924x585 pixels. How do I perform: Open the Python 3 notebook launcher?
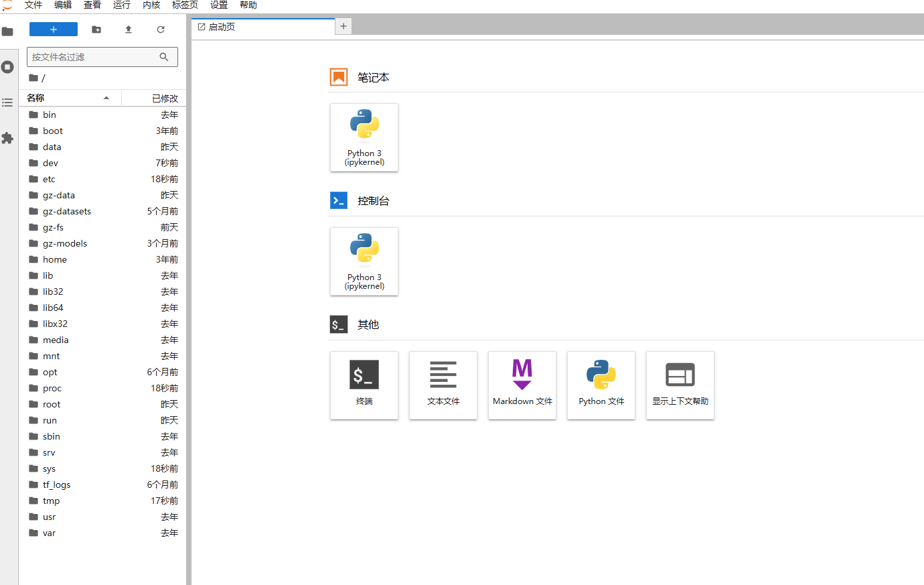pyautogui.click(x=364, y=137)
